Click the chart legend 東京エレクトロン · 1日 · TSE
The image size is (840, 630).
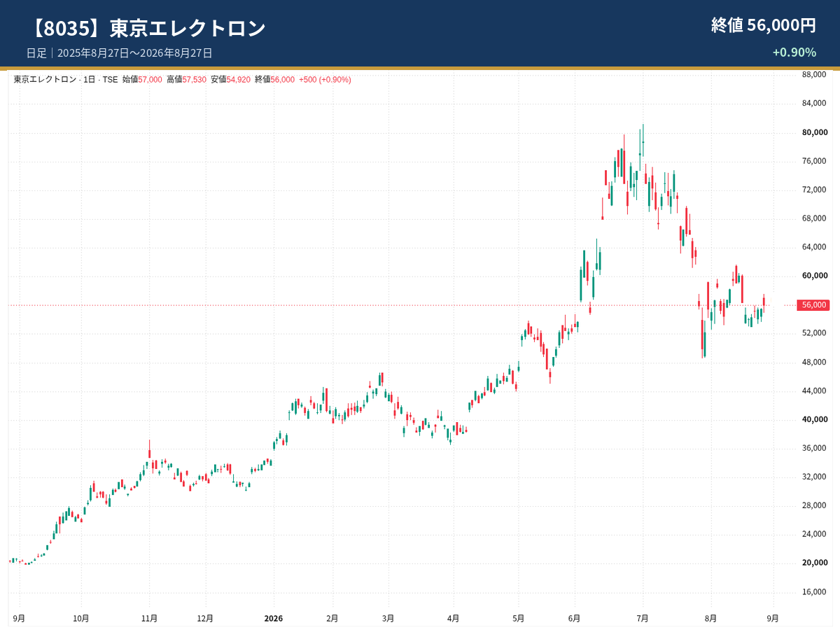66,80
